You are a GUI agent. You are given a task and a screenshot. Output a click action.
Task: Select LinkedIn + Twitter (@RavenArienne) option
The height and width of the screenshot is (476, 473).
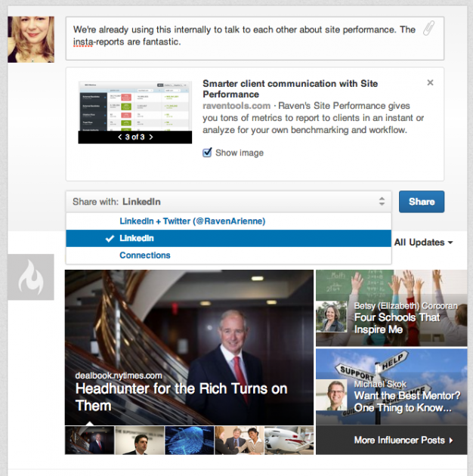(x=229, y=221)
